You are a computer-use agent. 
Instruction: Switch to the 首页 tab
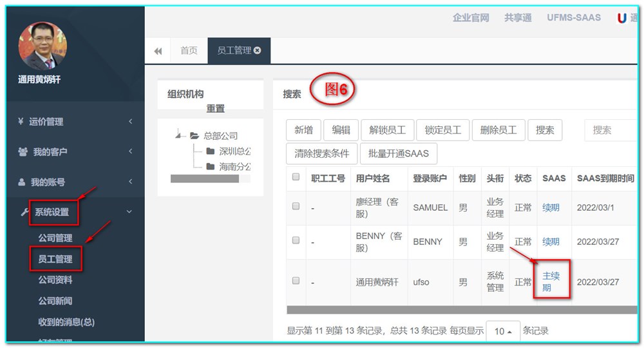pyautogui.click(x=189, y=50)
